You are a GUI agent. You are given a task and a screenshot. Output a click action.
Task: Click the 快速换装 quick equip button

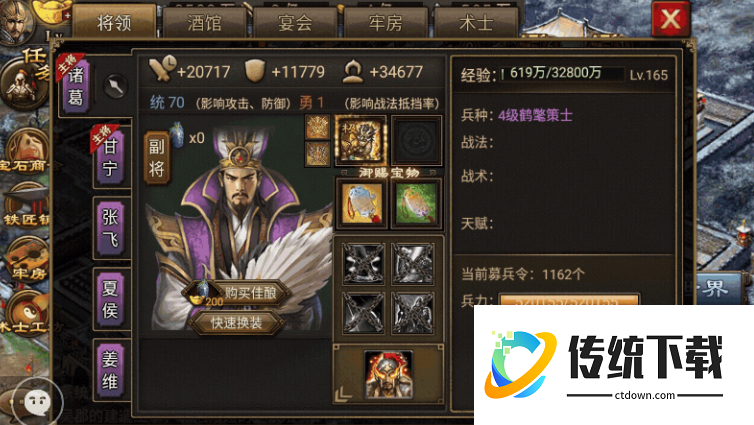236,322
